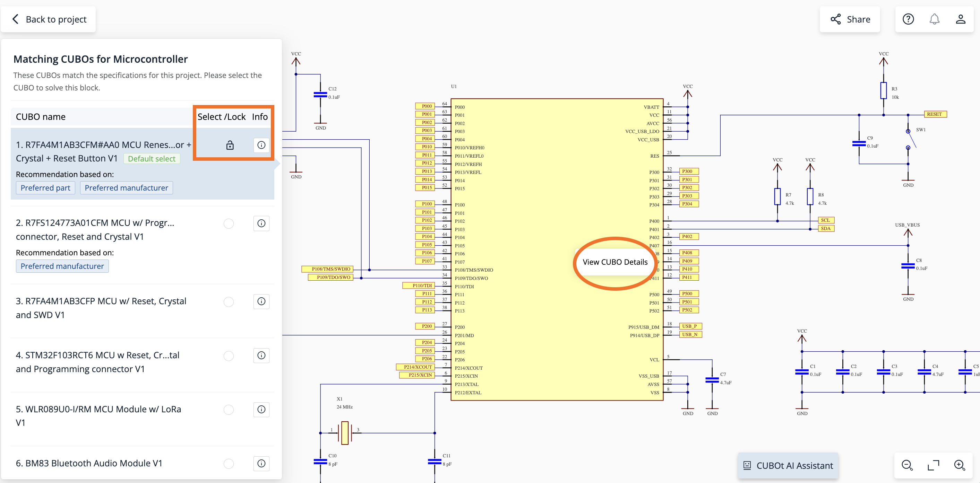Click capacitor C12 0.1uF symbol
The width and height of the screenshot is (980, 483).
[x=320, y=95]
